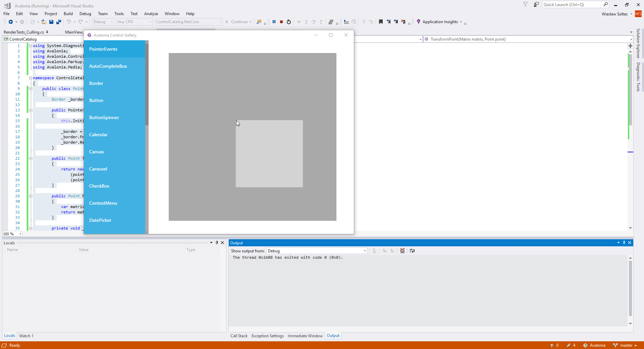Open the solution configurations Debug dropdown

tap(112, 22)
